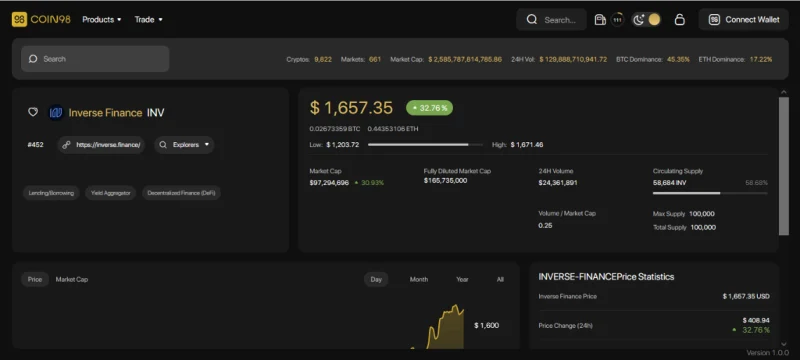Click the rank #452 label
800x360 pixels.
click(x=35, y=145)
